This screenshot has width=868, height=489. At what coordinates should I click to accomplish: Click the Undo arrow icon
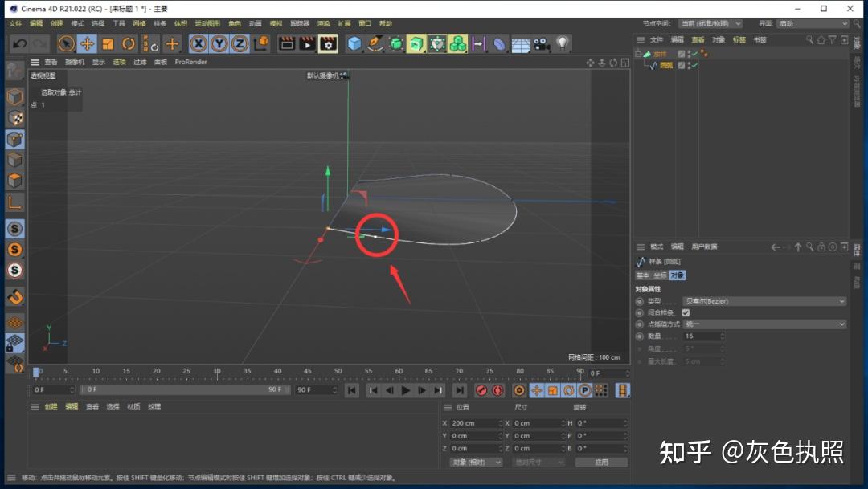(19, 43)
